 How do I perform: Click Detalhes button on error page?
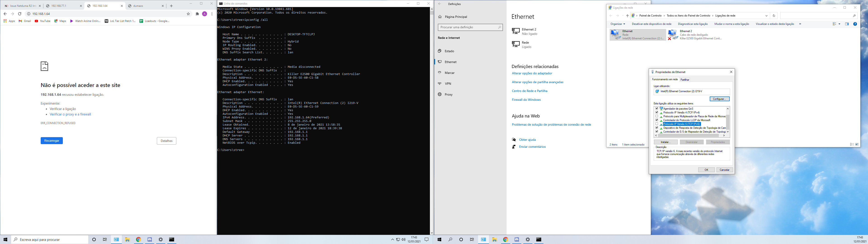[166, 141]
